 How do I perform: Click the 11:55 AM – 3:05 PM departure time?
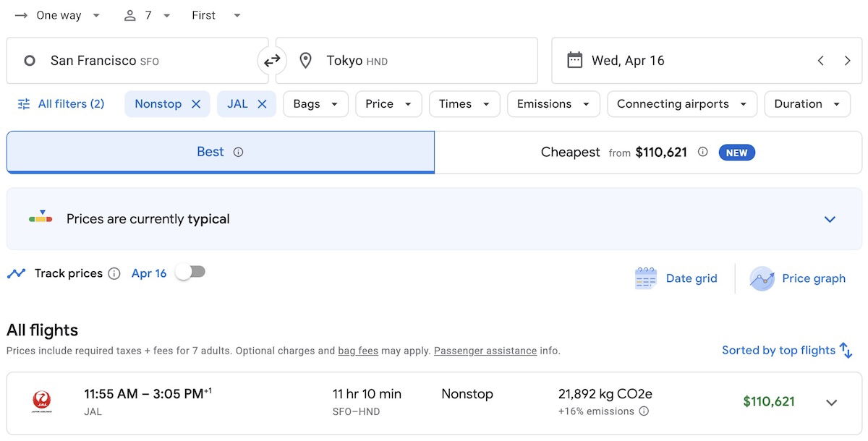[148, 394]
